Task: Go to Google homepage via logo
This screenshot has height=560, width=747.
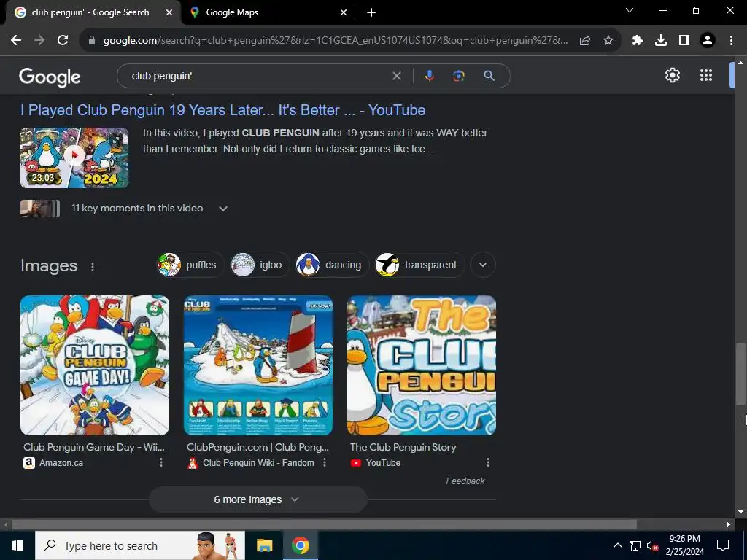Action: point(50,77)
